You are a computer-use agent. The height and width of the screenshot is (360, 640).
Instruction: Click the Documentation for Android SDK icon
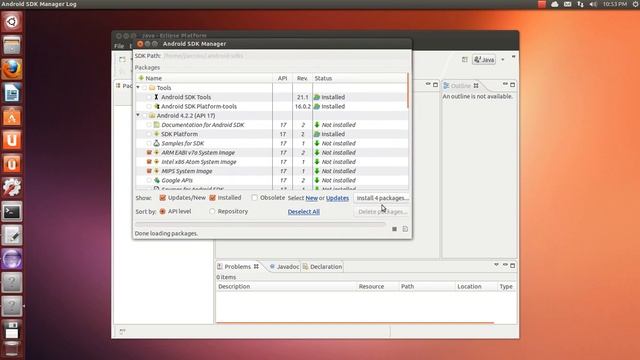pyautogui.click(x=156, y=124)
